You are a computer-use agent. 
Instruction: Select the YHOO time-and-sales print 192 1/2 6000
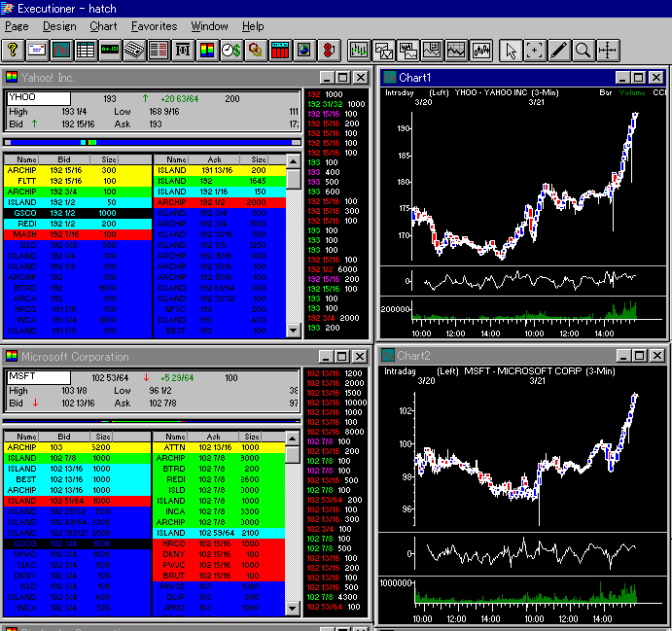[x=333, y=269]
